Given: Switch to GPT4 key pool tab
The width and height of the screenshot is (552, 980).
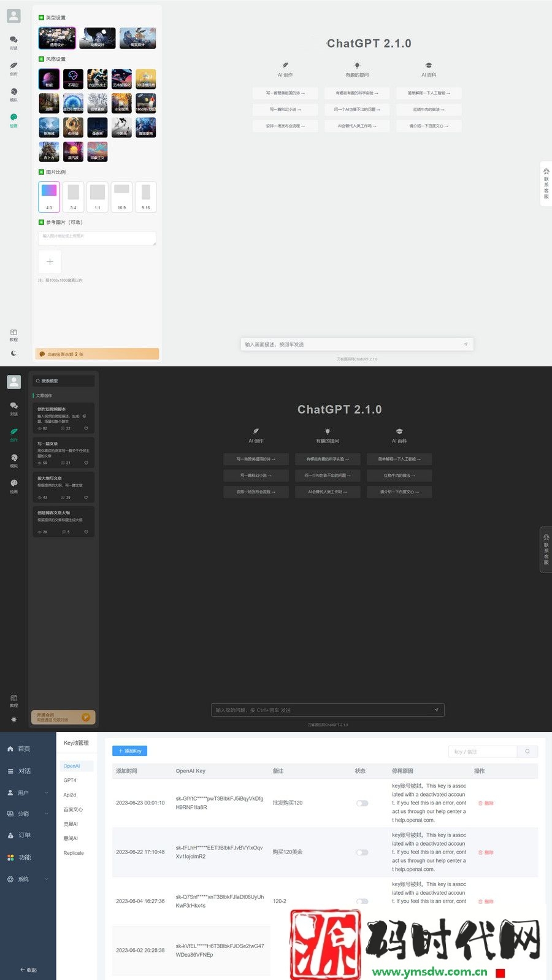Looking at the screenshot, I should point(70,780).
